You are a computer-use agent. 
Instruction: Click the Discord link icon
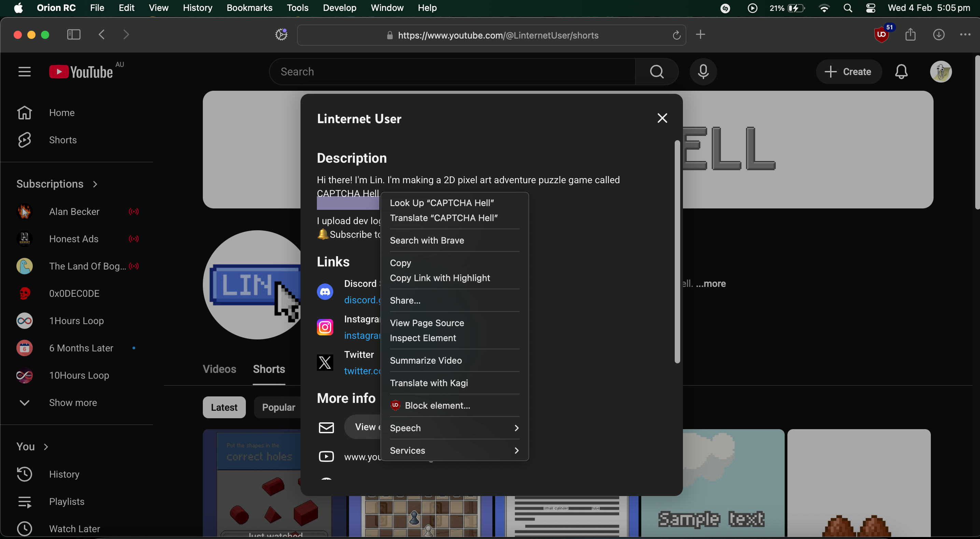point(325,292)
